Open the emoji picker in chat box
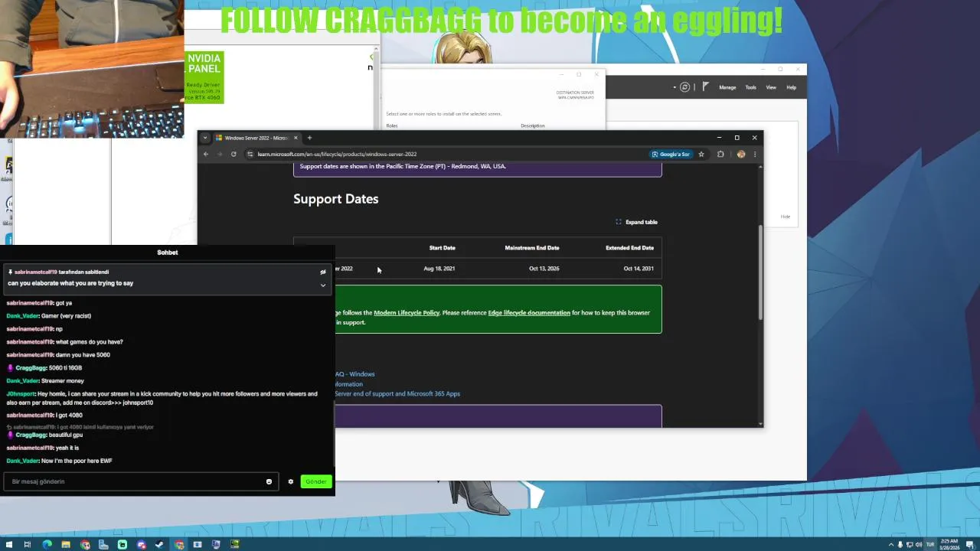This screenshot has height=551, width=980. (x=269, y=481)
